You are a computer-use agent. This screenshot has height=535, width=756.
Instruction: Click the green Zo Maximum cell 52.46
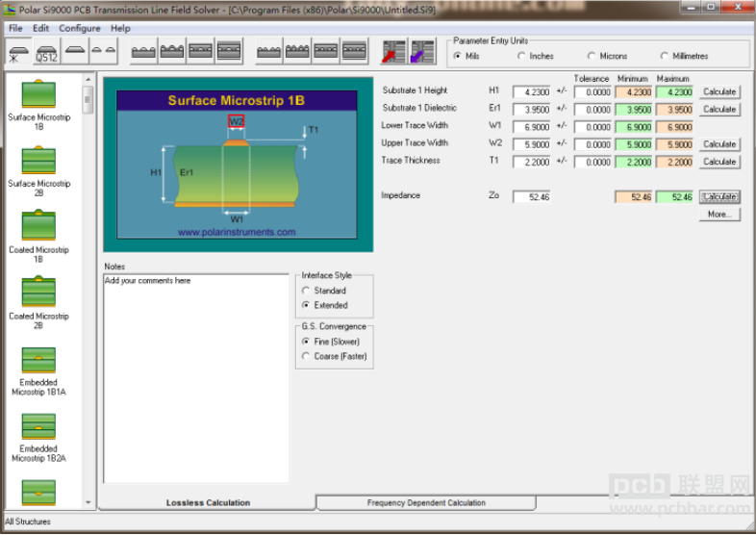click(x=674, y=197)
